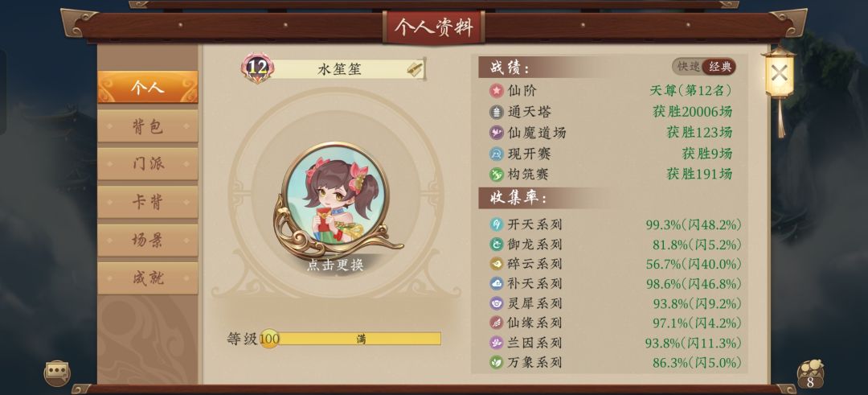Click the 御龙系列 dragon icon
This screenshot has width=868, height=395.
pos(497,245)
